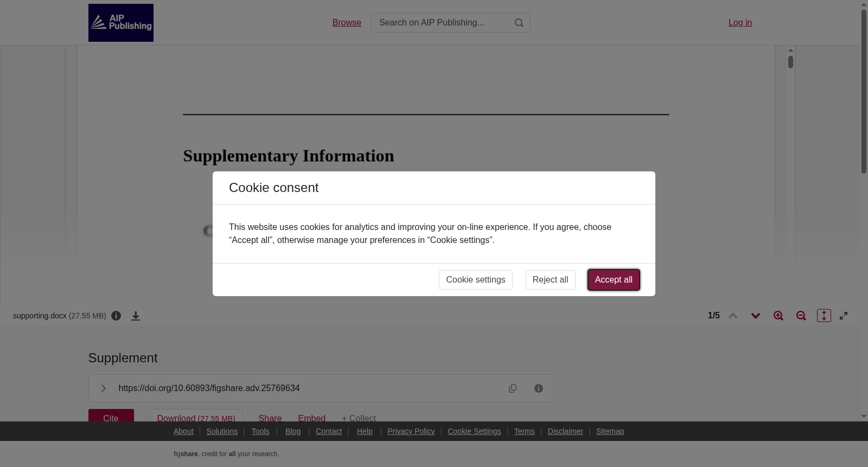
Task: Open the About footer link
Action: click(183, 431)
